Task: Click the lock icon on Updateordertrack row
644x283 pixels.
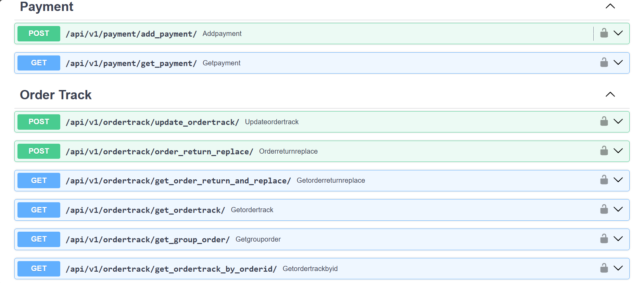Action: pos(604,121)
